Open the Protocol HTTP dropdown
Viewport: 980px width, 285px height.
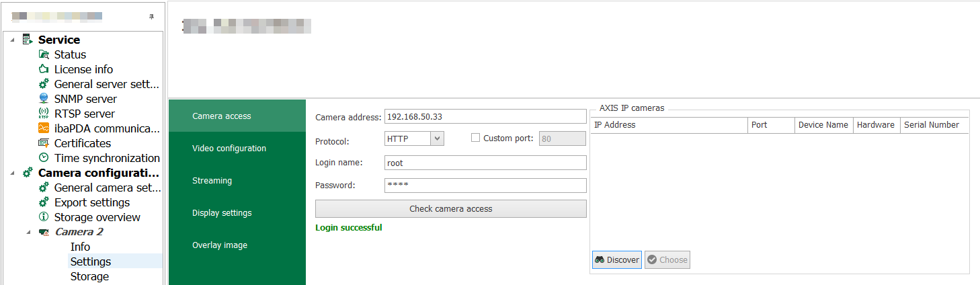tap(437, 138)
